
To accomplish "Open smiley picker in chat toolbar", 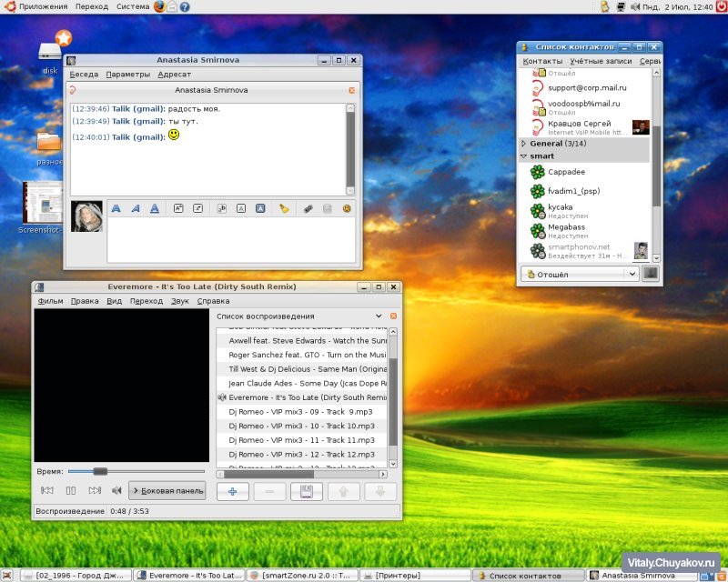I will (347, 209).
